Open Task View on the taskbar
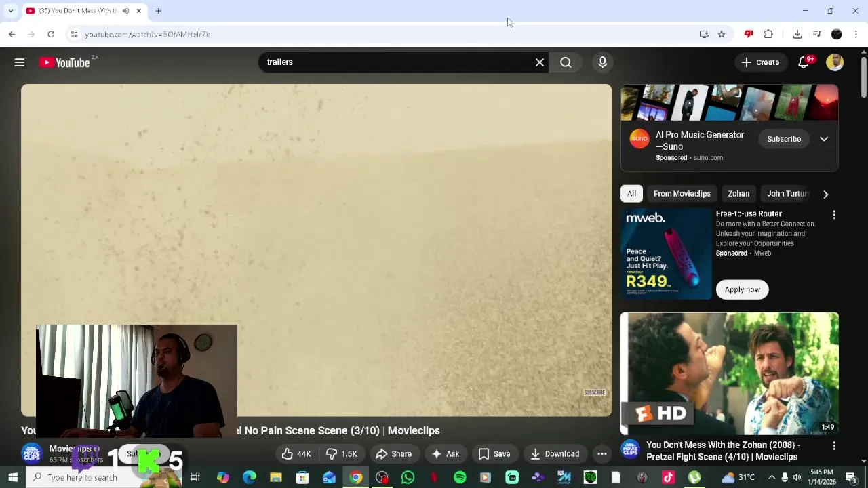Image resolution: width=868 pixels, height=488 pixels. pyautogui.click(x=195, y=477)
